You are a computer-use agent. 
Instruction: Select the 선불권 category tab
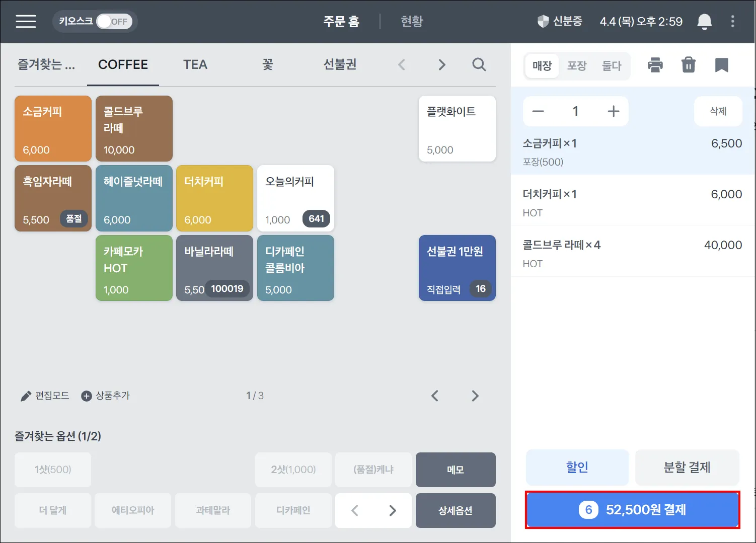pyautogui.click(x=340, y=64)
